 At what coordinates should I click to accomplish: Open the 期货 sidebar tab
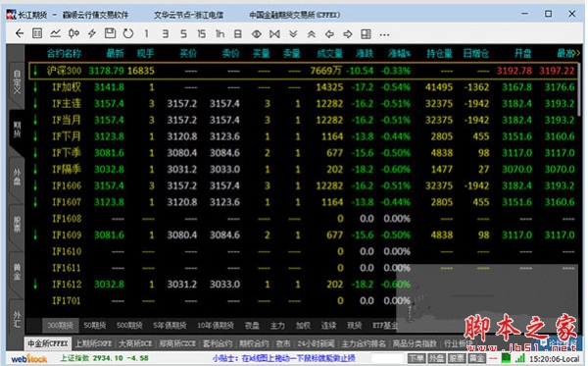coord(17,130)
